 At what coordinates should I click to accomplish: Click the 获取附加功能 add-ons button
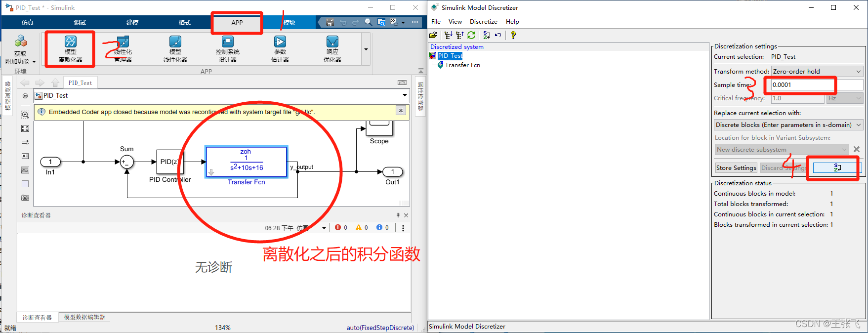coord(20,50)
